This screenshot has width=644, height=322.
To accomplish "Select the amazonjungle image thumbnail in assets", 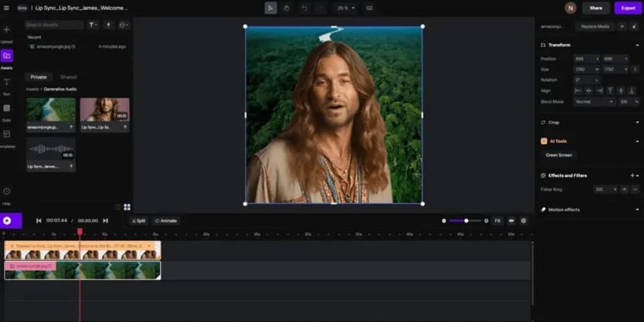I will click(50, 109).
